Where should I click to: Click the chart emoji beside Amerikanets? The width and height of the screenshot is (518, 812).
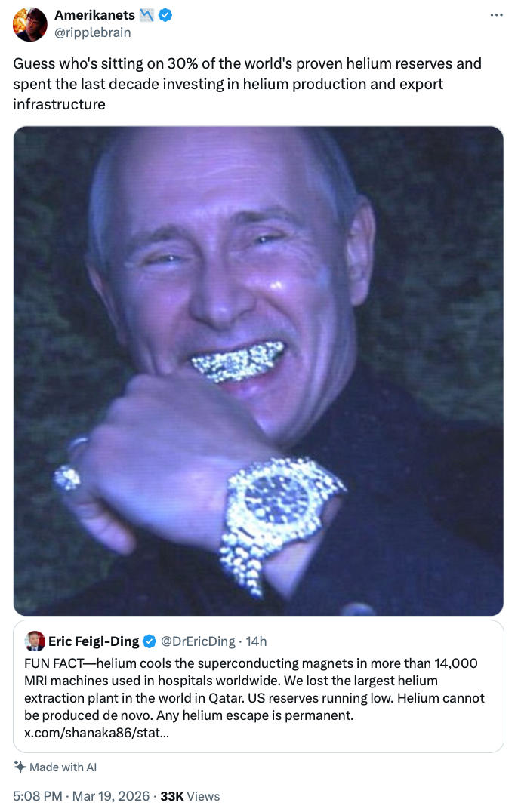(x=147, y=15)
